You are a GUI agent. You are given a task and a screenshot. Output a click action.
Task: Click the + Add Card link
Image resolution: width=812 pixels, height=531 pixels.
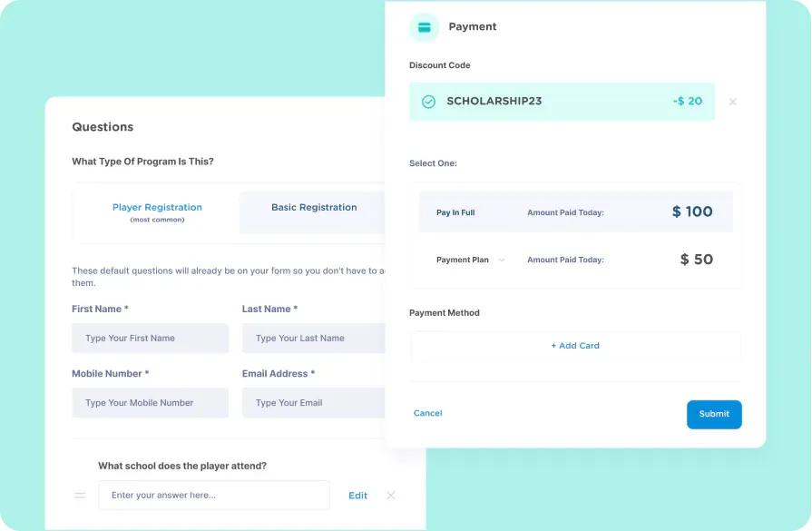[575, 346]
